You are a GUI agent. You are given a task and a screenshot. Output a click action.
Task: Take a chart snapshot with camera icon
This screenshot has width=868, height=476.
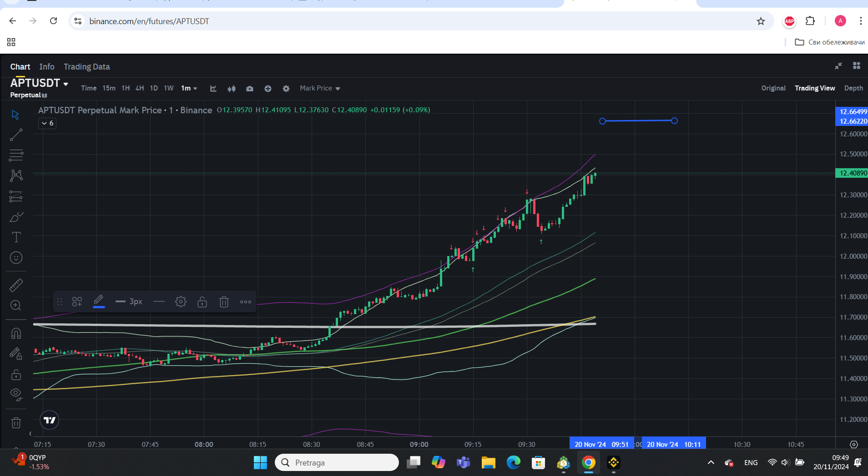tap(250, 89)
